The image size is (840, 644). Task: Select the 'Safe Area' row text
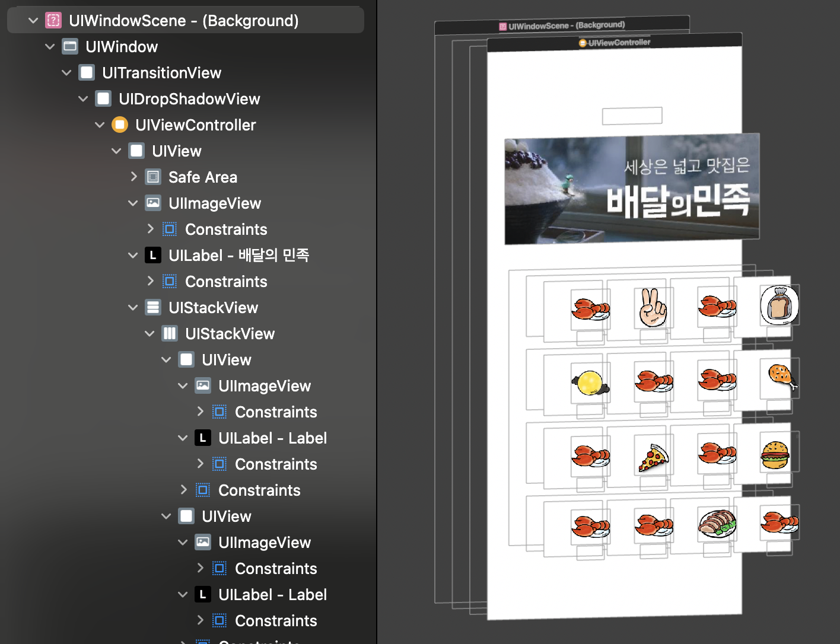203,177
